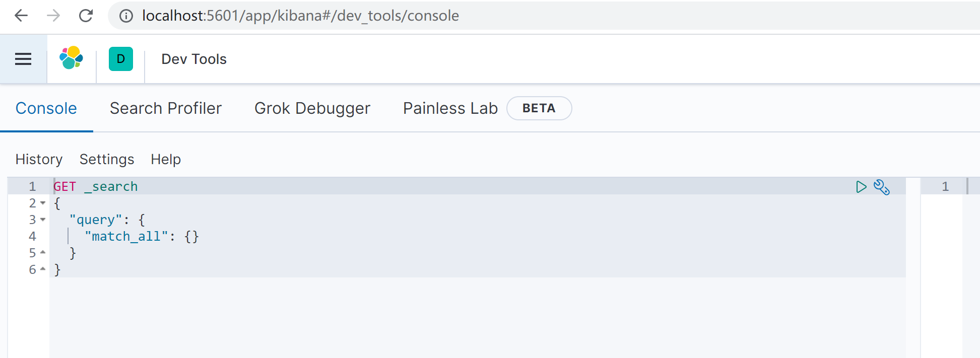Select the Painless Lab tab
Viewport: 980px width, 358px height.
450,108
